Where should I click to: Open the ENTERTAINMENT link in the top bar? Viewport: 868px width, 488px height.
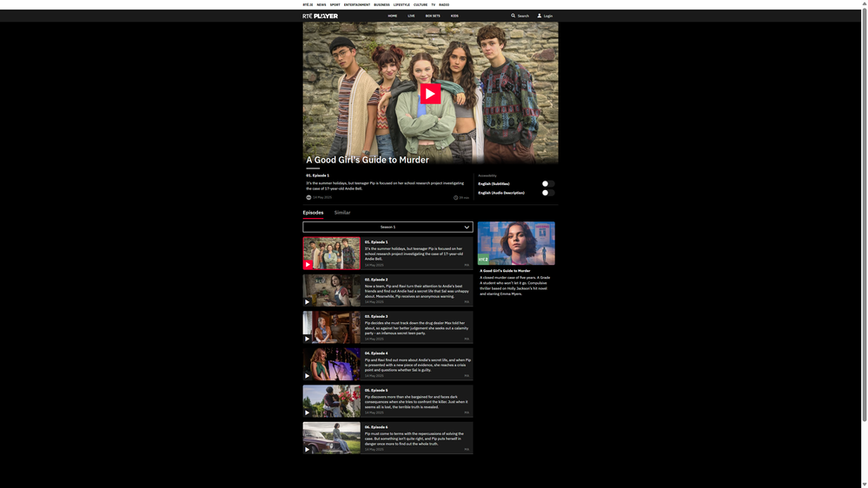point(357,4)
